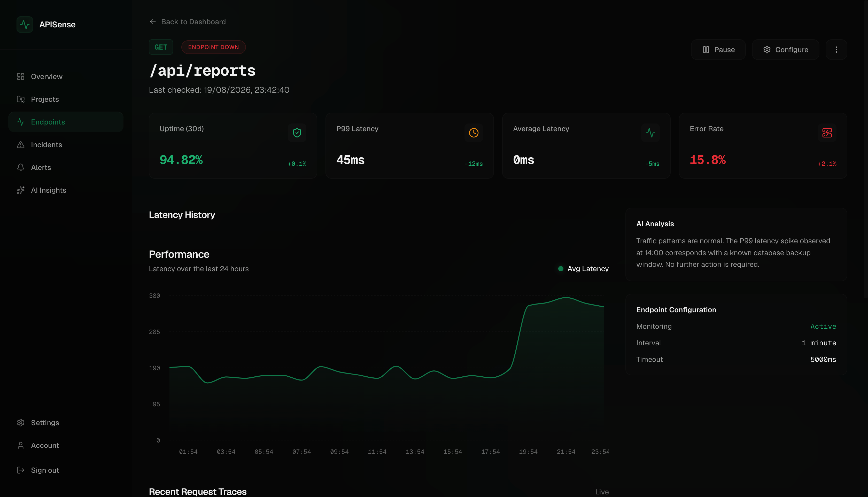
Task: Click the APISense logo icon
Action: 25,25
